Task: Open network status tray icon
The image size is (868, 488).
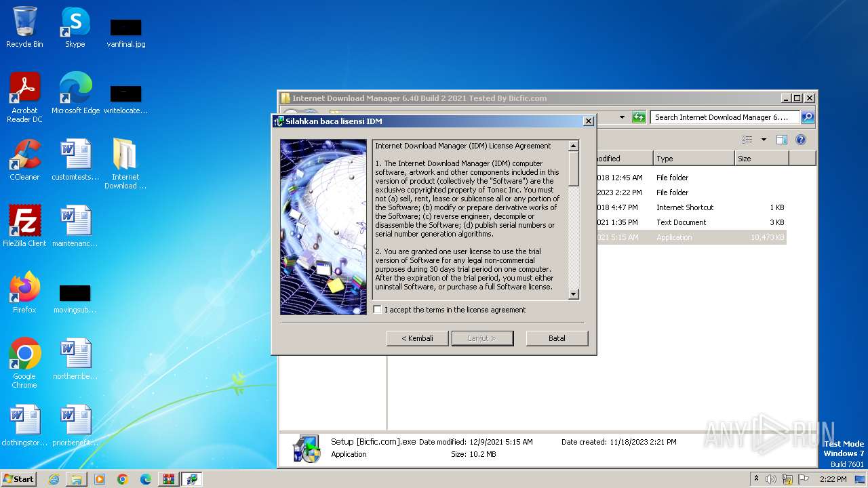Action: click(787, 479)
